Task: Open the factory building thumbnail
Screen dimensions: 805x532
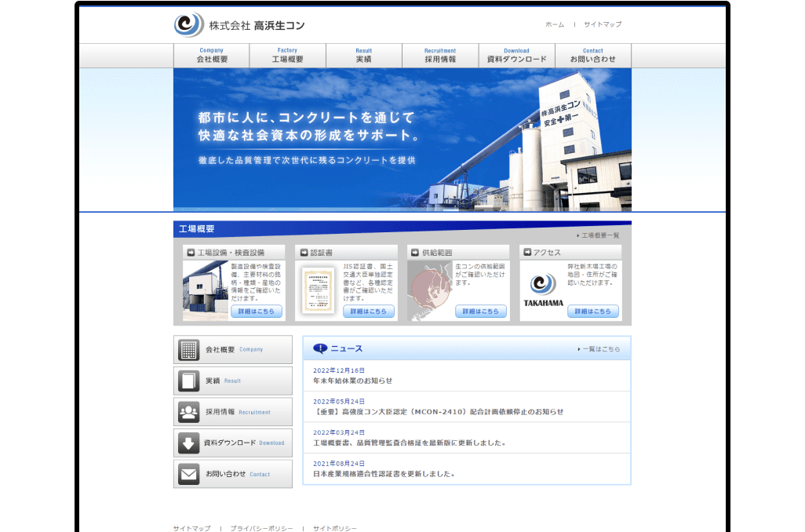Action: pos(206,290)
